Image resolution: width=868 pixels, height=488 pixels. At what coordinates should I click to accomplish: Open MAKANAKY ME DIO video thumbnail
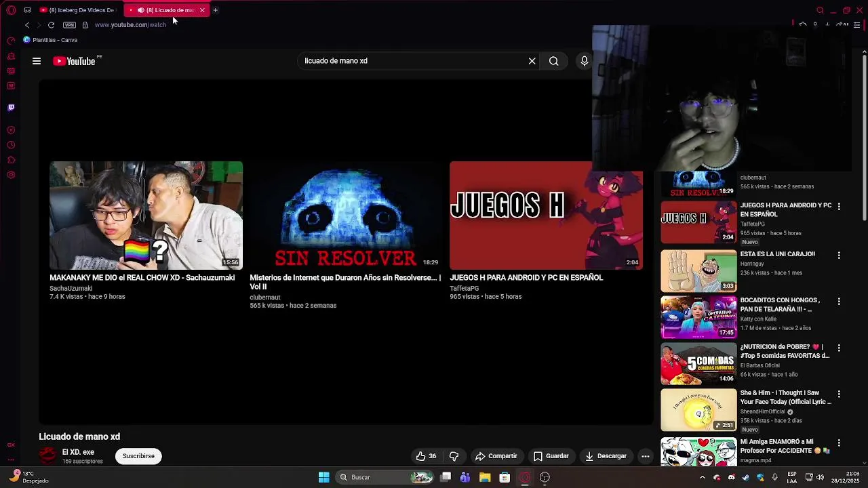(x=146, y=216)
